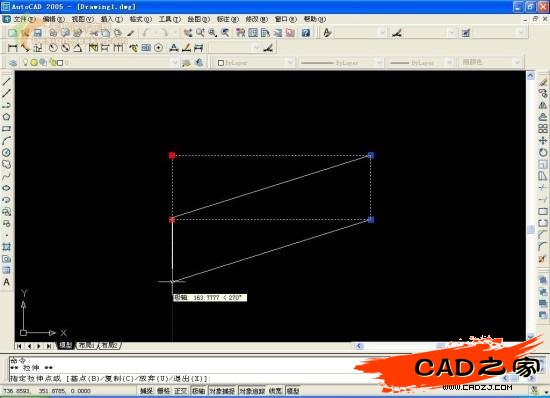
Task: Select the Rotate tool in modify toolbar
Action: 543,153
